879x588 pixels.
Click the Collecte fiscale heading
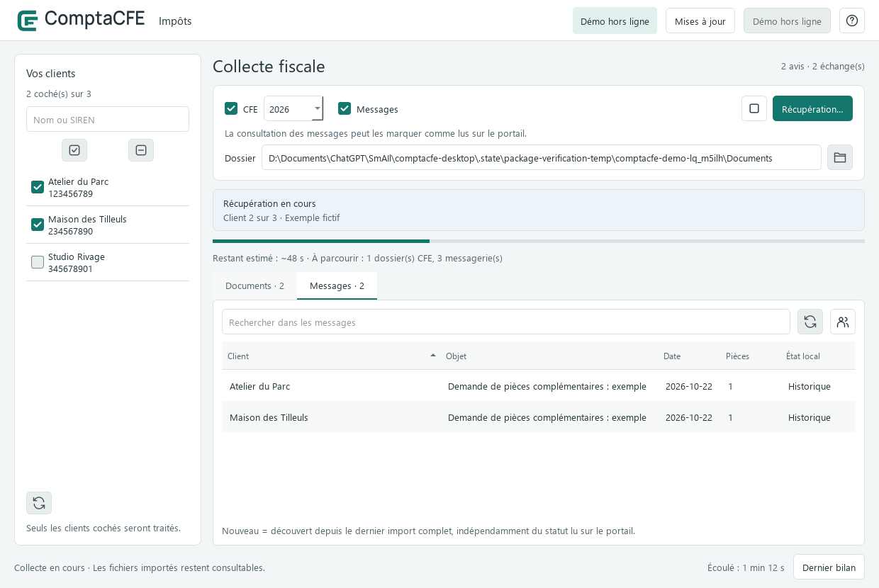[x=269, y=67]
